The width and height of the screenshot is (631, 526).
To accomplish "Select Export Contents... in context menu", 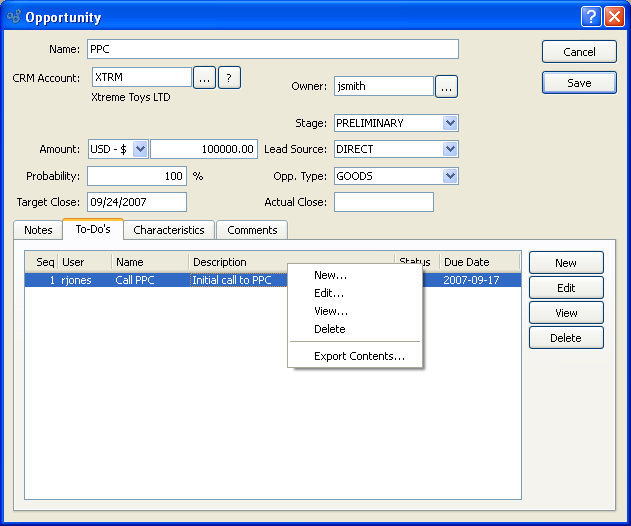I will click(359, 356).
